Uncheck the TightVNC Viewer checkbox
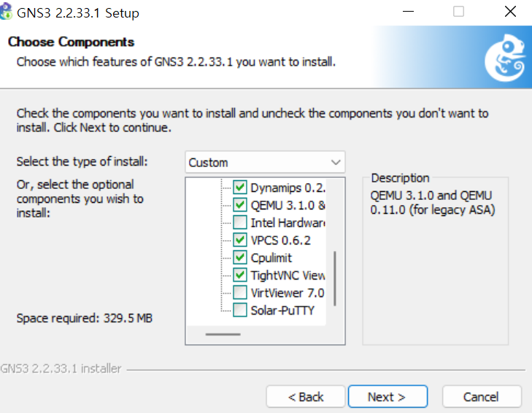The image size is (532, 413). [240, 275]
